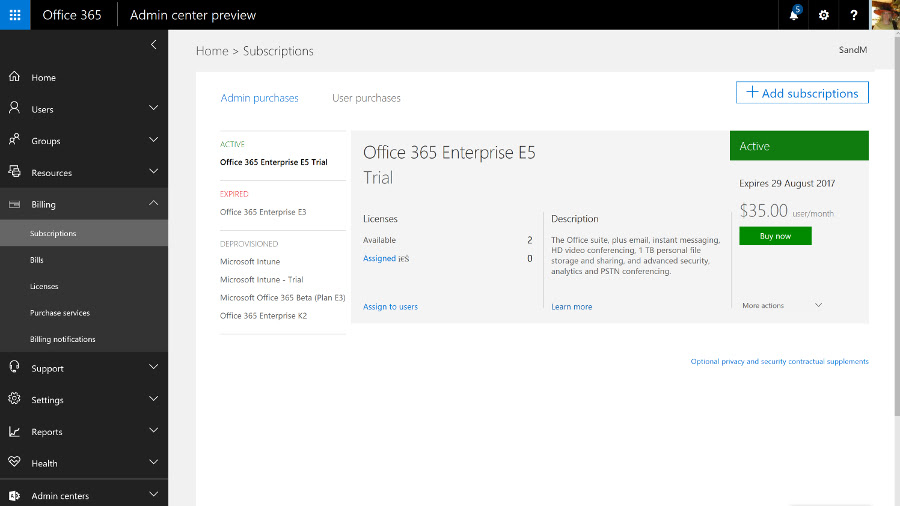Click the Home house icon in sidebar
Viewport: 900px width, 506px height.
(x=14, y=76)
